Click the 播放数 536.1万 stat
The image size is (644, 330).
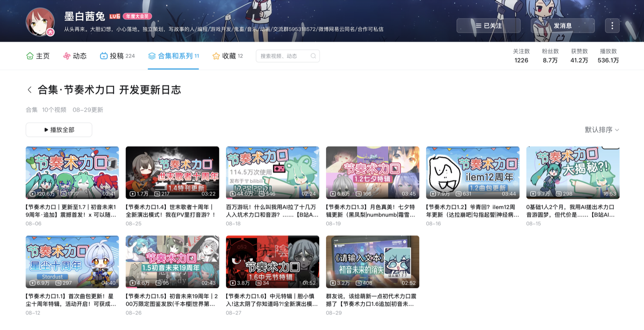tap(608, 56)
